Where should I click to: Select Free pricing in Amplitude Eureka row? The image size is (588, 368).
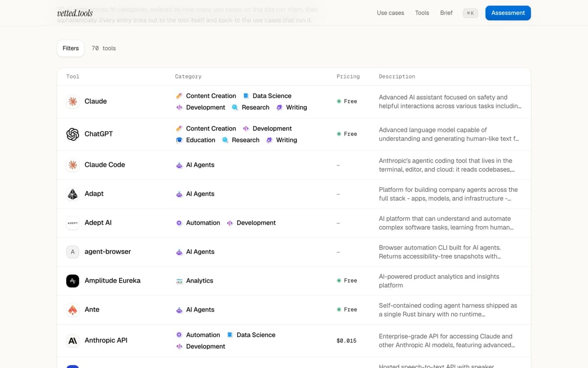coord(347,281)
